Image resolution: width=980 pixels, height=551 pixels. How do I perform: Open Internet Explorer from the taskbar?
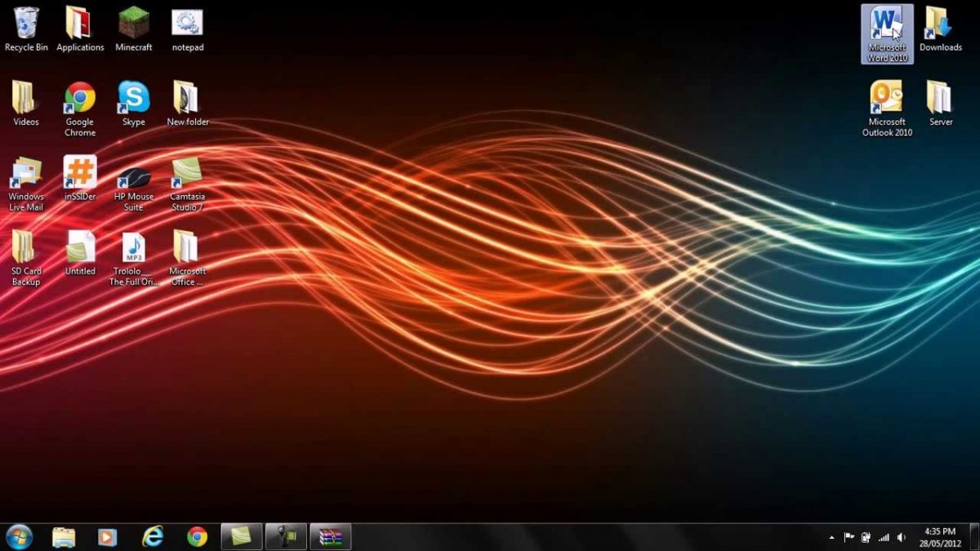[152, 536]
